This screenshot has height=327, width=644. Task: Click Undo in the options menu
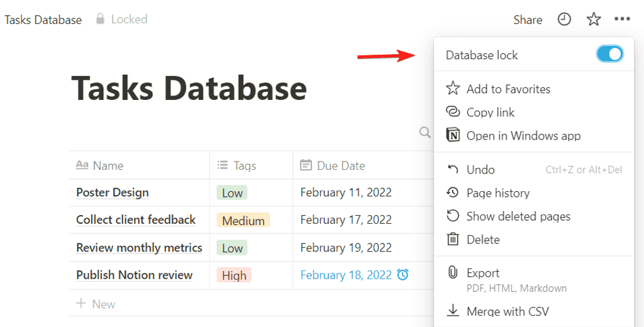point(480,170)
